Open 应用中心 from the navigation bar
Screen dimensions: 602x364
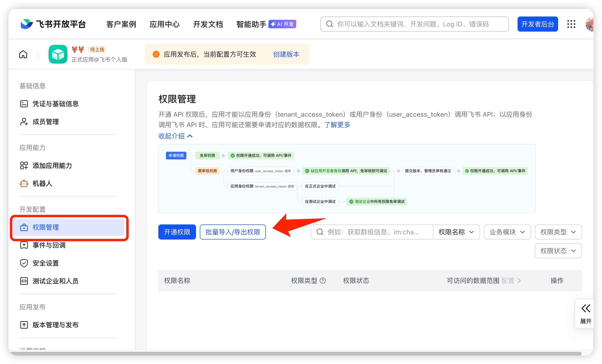click(x=165, y=24)
